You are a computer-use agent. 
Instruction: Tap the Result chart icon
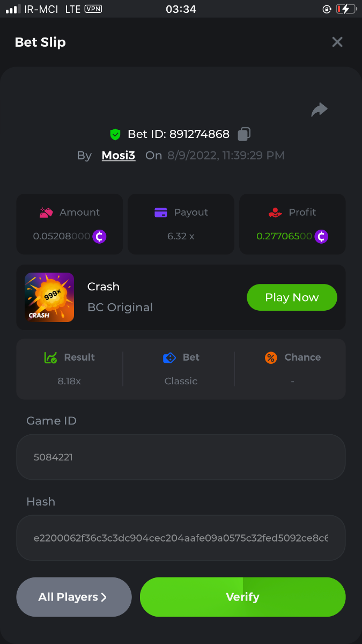click(50, 357)
